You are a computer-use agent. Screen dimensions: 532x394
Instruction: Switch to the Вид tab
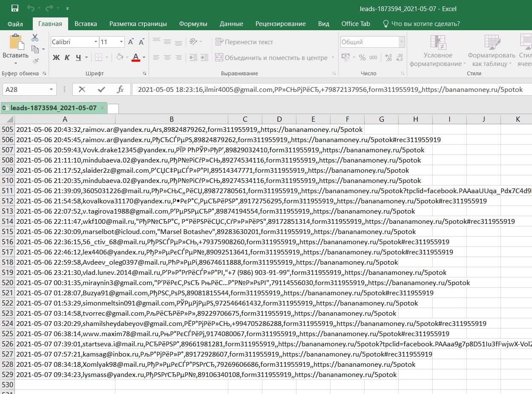click(x=324, y=24)
